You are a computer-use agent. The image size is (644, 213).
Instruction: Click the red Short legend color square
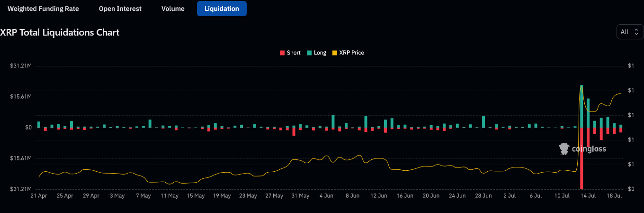tap(282, 53)
